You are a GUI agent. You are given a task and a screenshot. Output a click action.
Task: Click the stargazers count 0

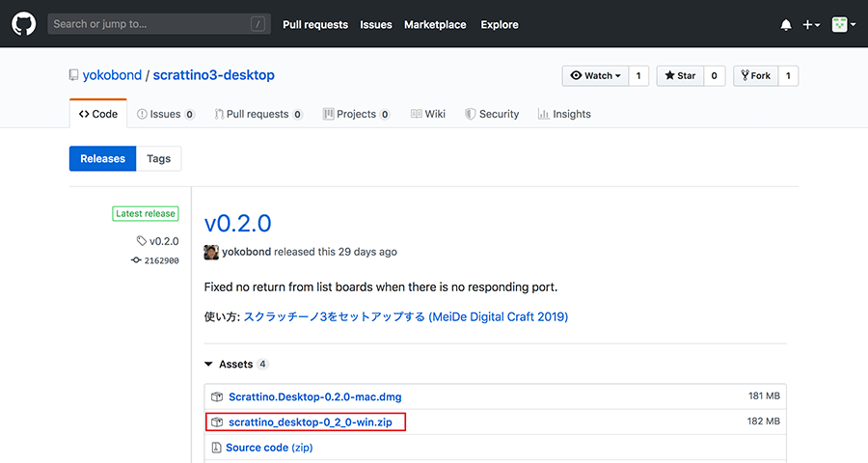point(714,76)
